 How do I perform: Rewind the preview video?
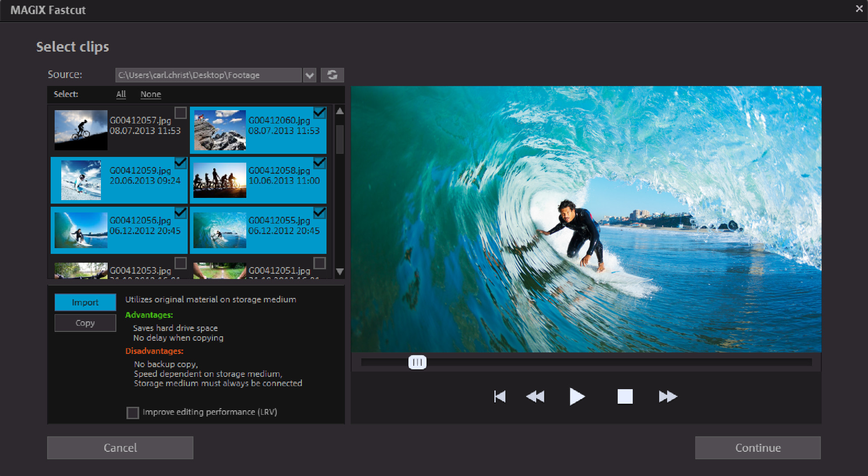[535, 397]
